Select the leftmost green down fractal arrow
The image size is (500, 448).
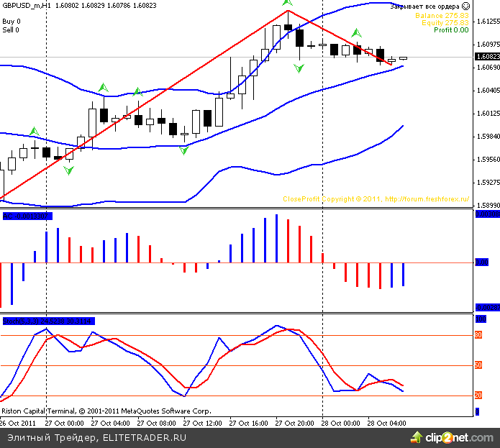coord(68,170)
